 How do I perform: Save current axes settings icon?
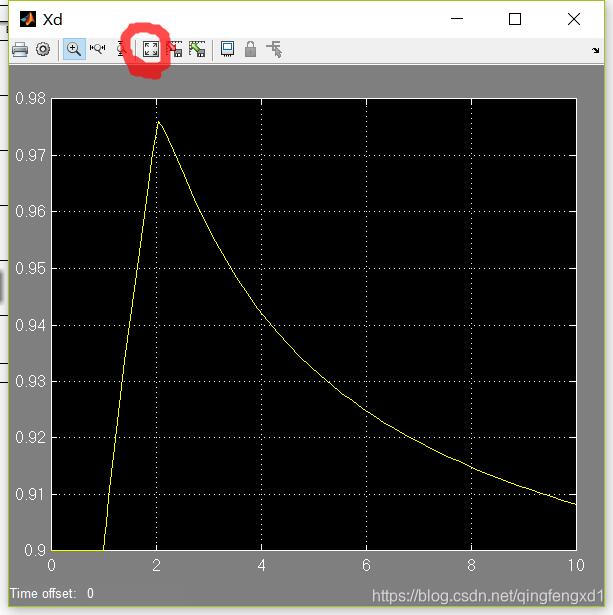click(x=175, y=49)
